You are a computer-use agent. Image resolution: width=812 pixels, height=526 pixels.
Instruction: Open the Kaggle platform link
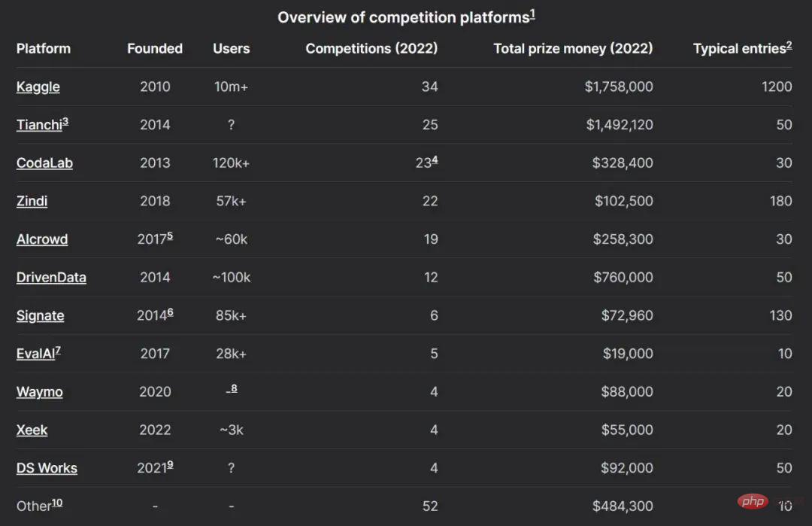pos(38,87)
